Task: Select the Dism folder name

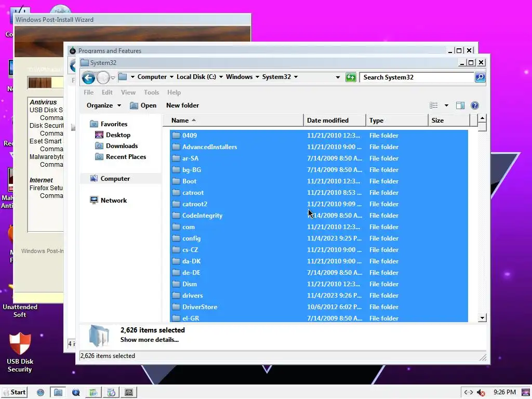Action: point(189,284)
